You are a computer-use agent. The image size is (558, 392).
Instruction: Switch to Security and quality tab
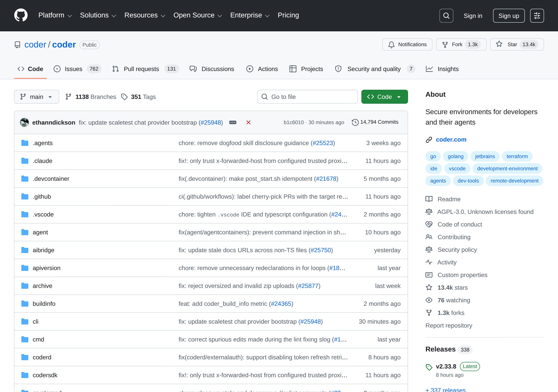click(375, 69)
